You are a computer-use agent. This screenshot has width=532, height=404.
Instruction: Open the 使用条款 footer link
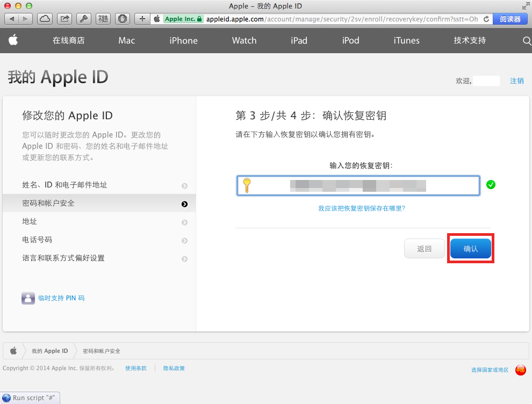(136, 369)
